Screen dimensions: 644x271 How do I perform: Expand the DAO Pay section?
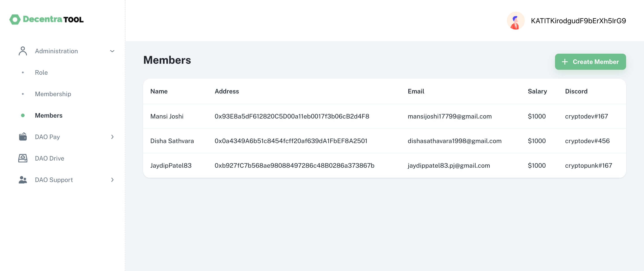112,137
